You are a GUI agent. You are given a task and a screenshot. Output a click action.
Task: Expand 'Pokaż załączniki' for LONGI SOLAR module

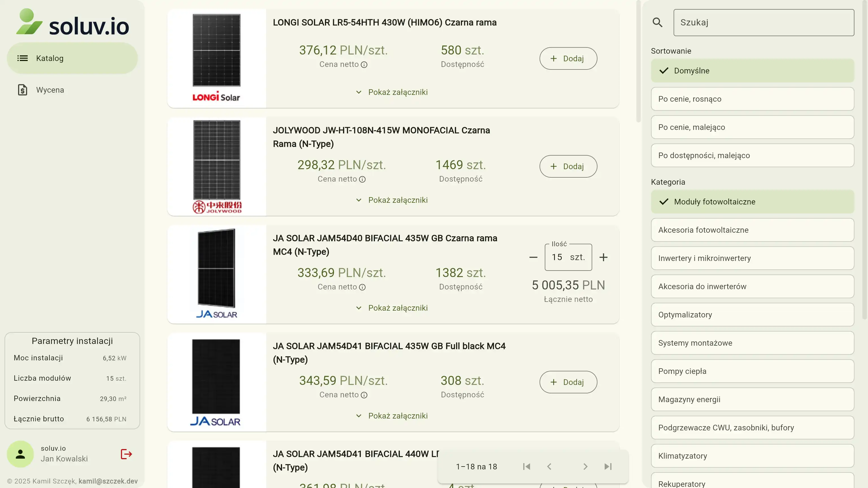(x=392, y=92)
